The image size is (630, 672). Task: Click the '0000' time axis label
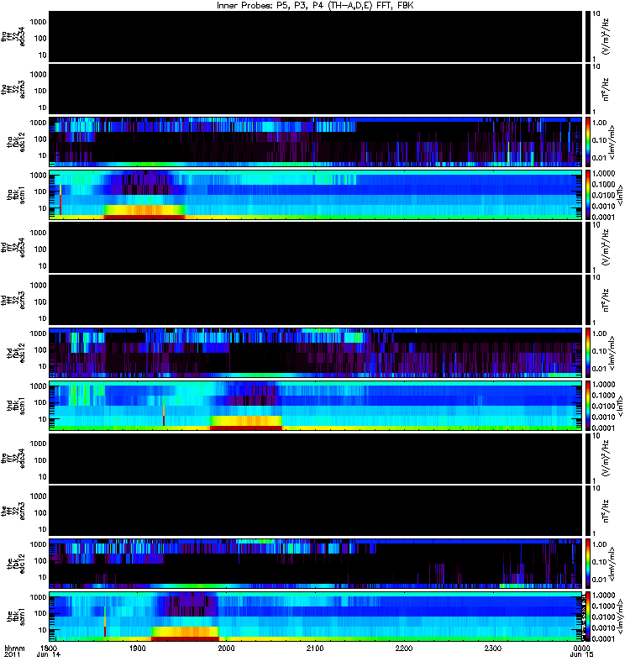coord(581,648)
